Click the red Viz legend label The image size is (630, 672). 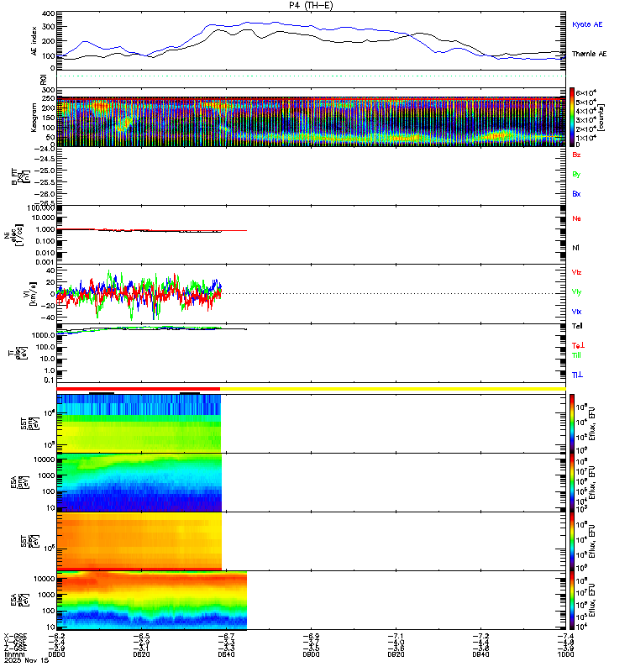click(x=576, y=272)
